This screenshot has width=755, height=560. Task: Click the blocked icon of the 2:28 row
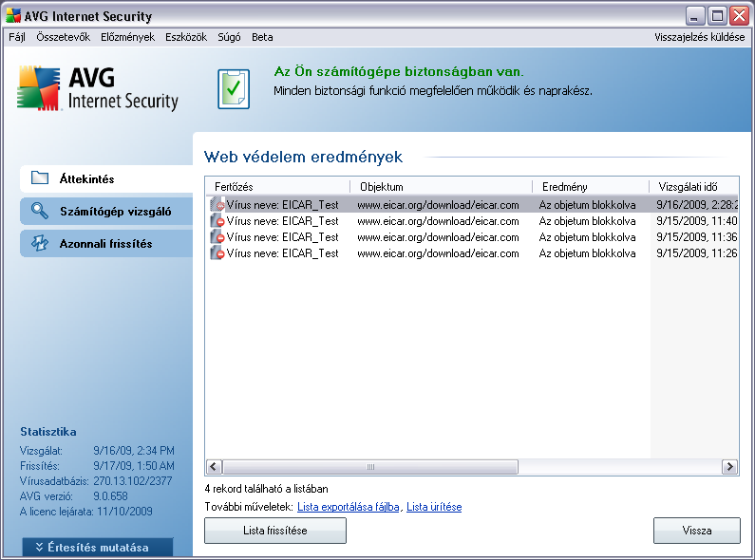coord(217,205)
